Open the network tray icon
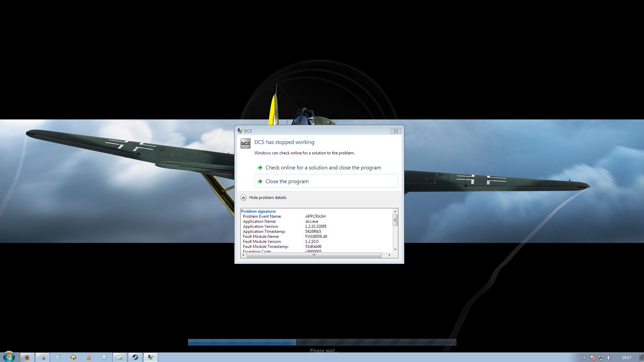The height and width of the screenshot is (362, 644). click(601, 358)
